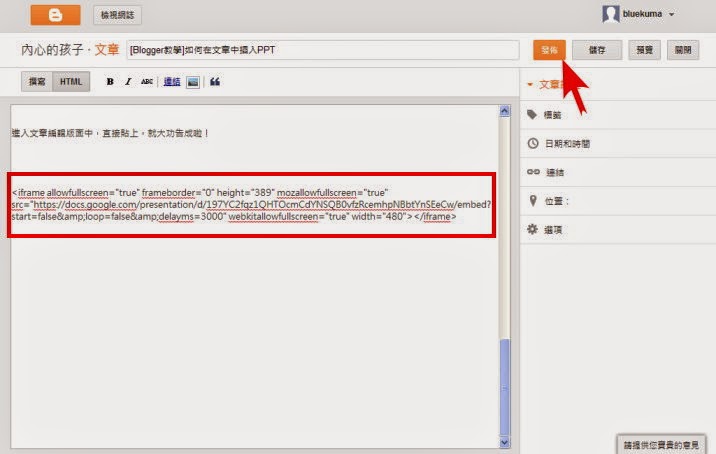Click the chain link icon in sidebar
Image resolution: width=716 pixels, height=454 pixels.
point(533,172)
